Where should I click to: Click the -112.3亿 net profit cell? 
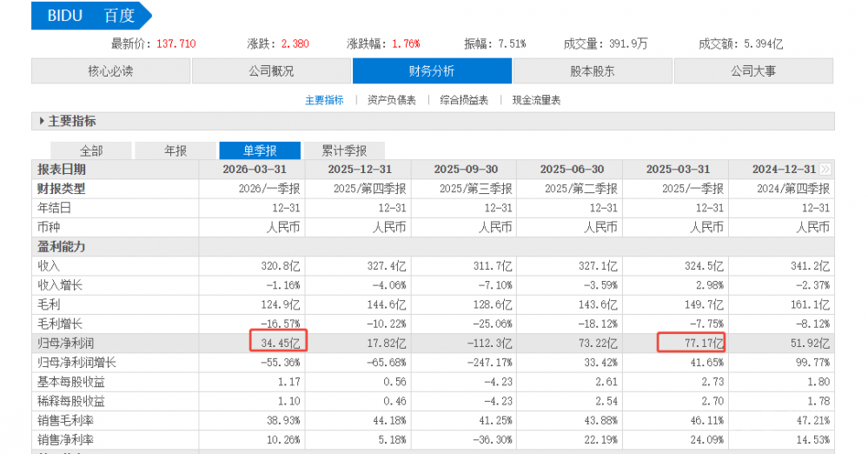coord(490,344)
